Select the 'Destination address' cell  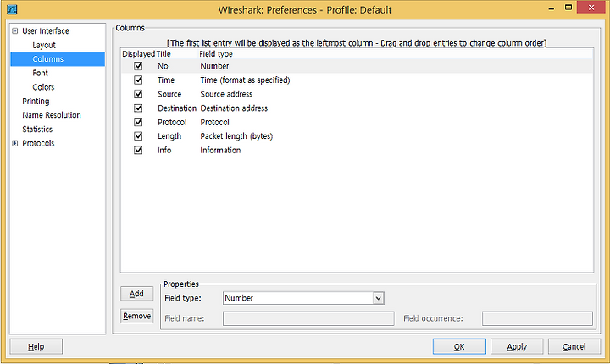coord(234,108)
